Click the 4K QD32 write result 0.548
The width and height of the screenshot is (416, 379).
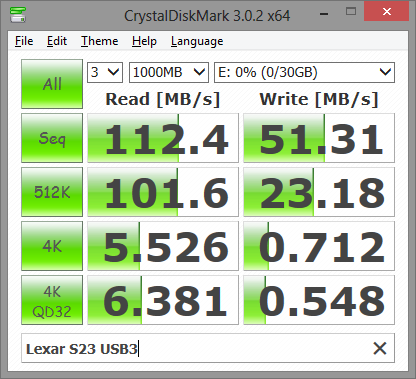point(319,300)
